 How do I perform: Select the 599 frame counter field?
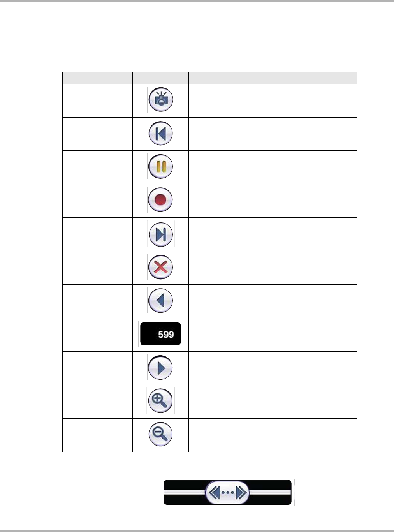160,334
